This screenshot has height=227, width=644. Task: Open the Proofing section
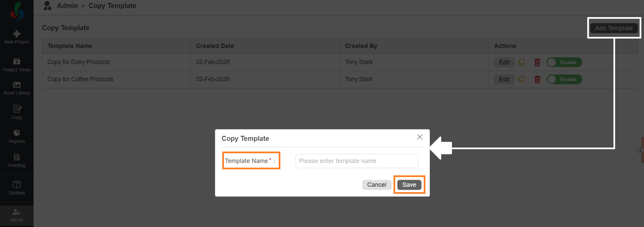click(x=17, y=161)
